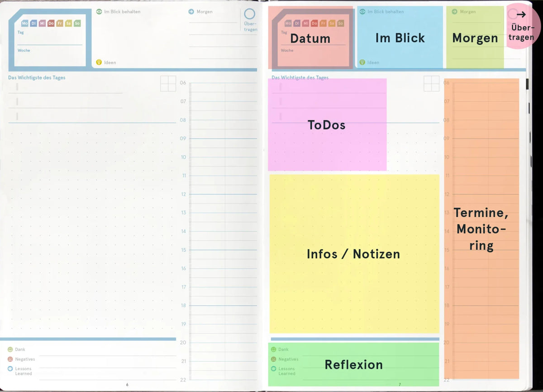Click the four-square grid icon on page 6
Screen dimensions: 543x392
point(168,83)
